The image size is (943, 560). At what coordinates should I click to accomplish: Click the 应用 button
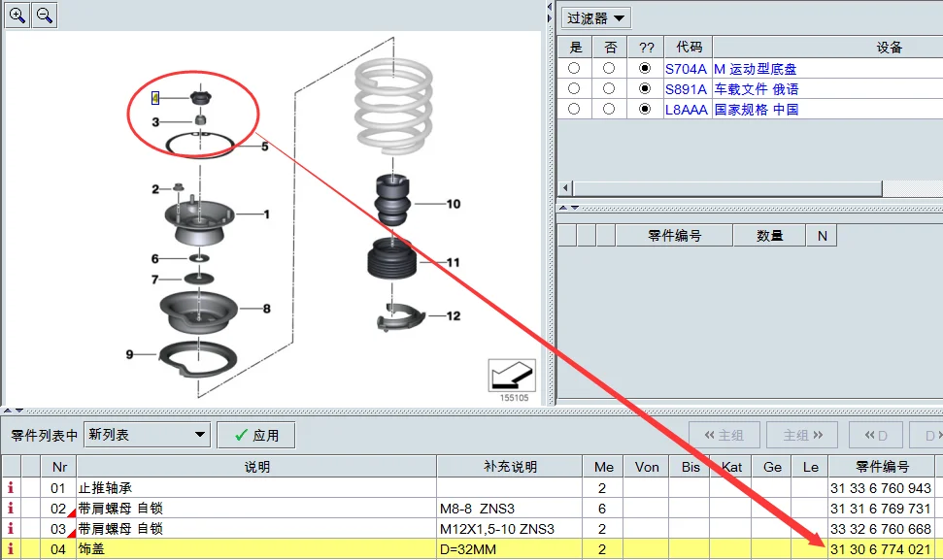[256, 435]
